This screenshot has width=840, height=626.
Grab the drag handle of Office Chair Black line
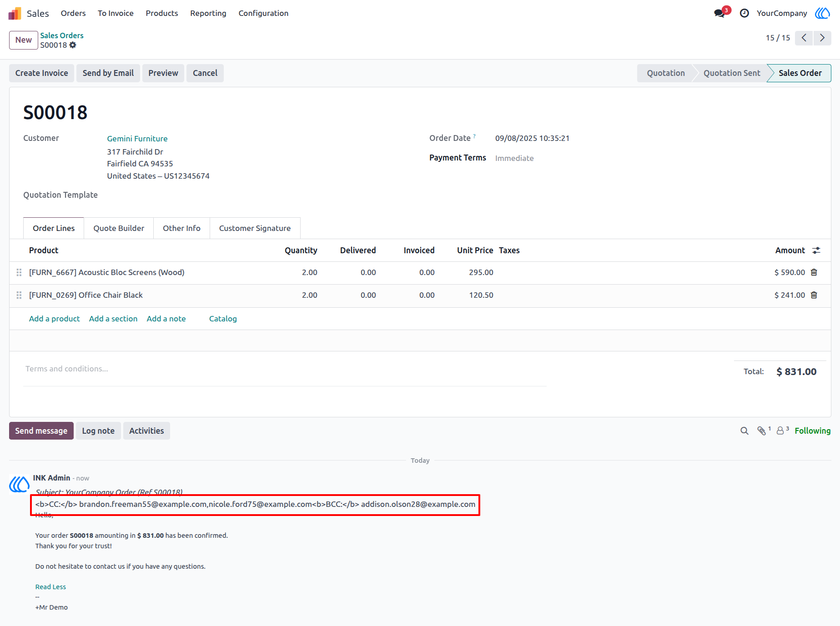click(19, 295)
